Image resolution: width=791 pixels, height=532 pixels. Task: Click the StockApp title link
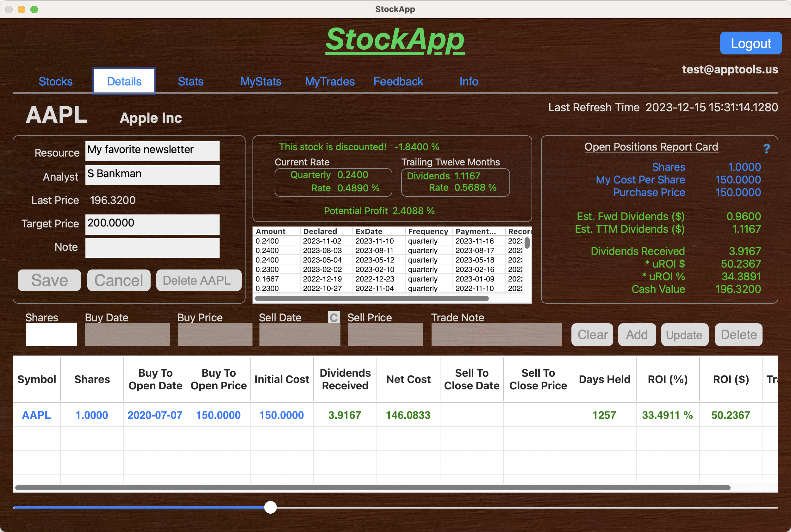tap(395, 40)
